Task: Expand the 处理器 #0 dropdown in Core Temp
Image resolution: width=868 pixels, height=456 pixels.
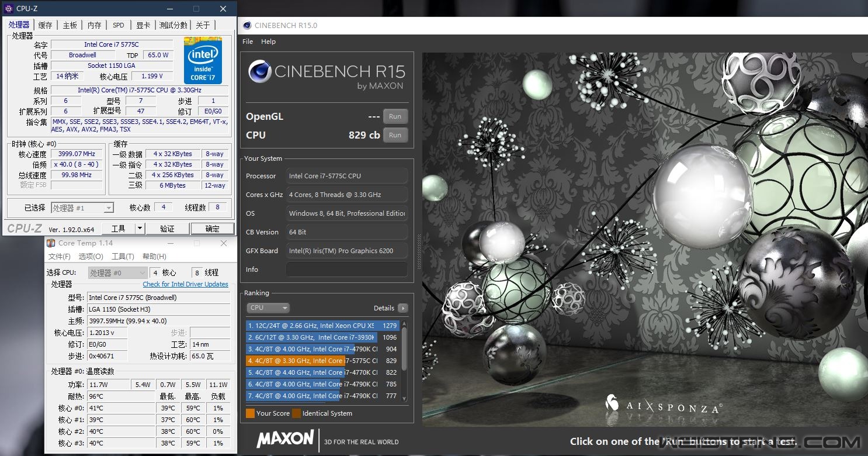Action: point(117,273)
